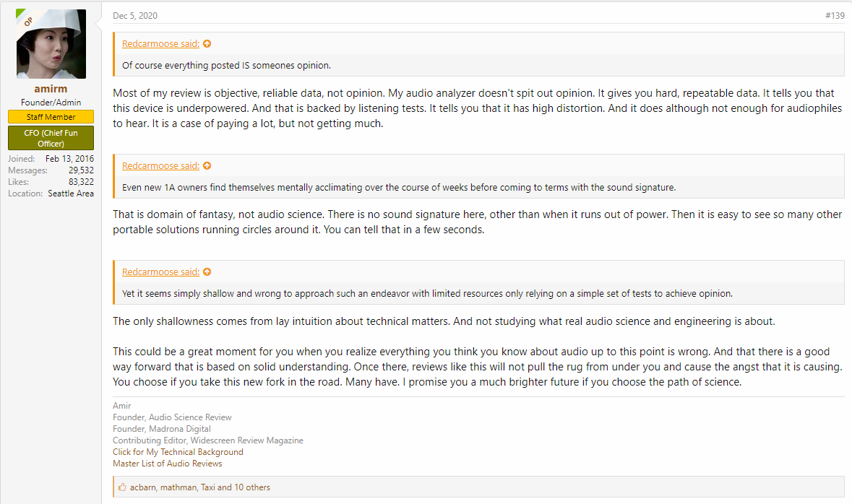Open third 'Redcarmoose said:' quote link
The width and height of the screenshot is (852, 504).
coord(161,272)
